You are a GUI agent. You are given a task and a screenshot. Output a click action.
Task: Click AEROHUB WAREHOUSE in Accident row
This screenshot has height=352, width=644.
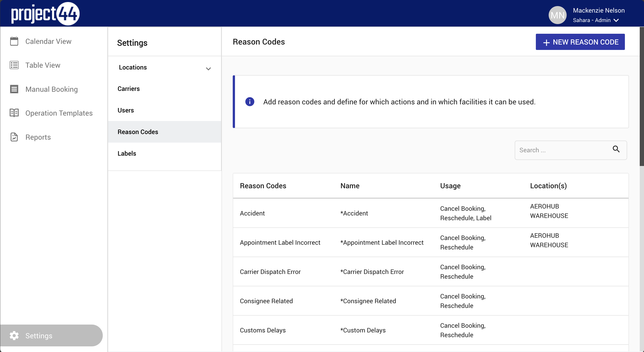point(549,211)
